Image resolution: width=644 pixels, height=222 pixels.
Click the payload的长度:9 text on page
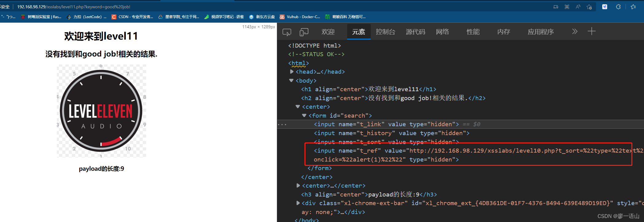[101, 169]
